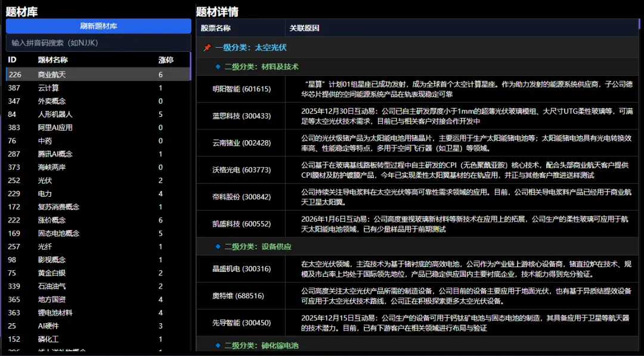The height and width of the screenshot is (356, 644).
Task: Select the 海峡两岸 theme row
Action: (x=98, y=167)
